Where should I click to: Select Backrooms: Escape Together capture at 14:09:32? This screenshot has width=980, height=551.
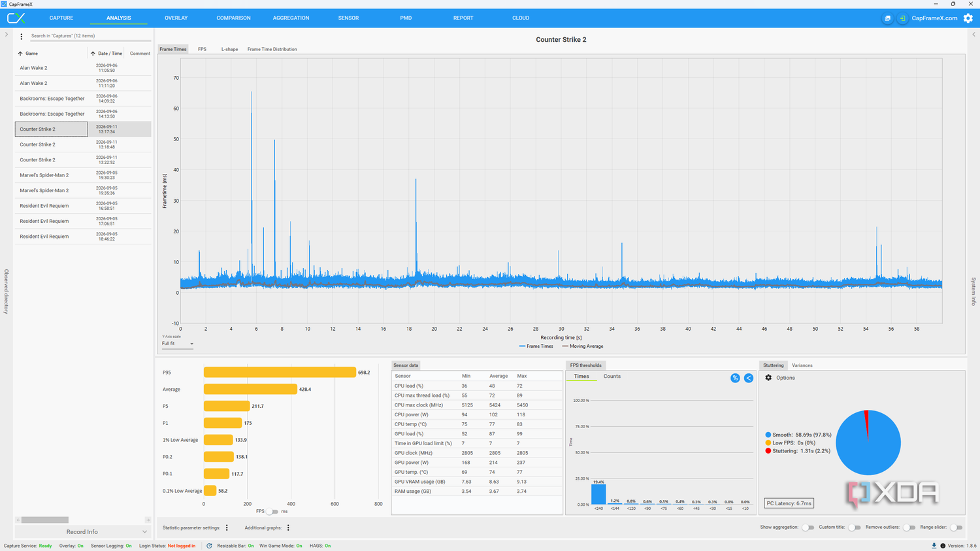(x=83, y=99)
